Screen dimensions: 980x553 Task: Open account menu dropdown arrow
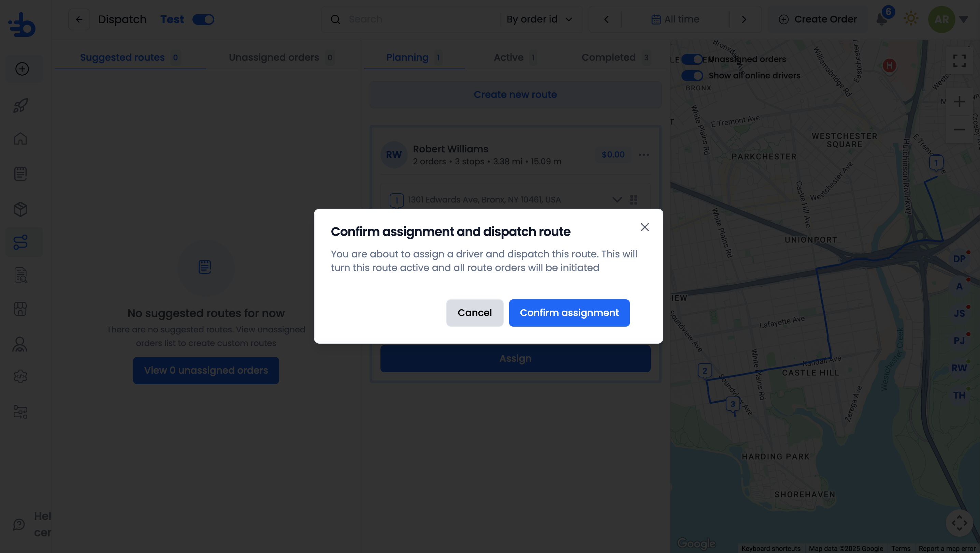click(964, 19)
